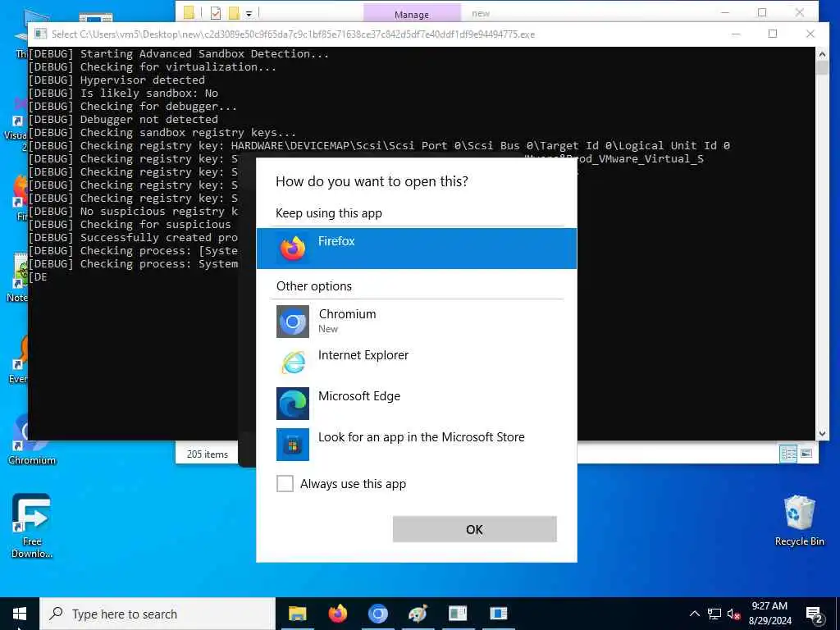Maximize the console window
Viewport: 840px width, 630px height.
(773, 34)
